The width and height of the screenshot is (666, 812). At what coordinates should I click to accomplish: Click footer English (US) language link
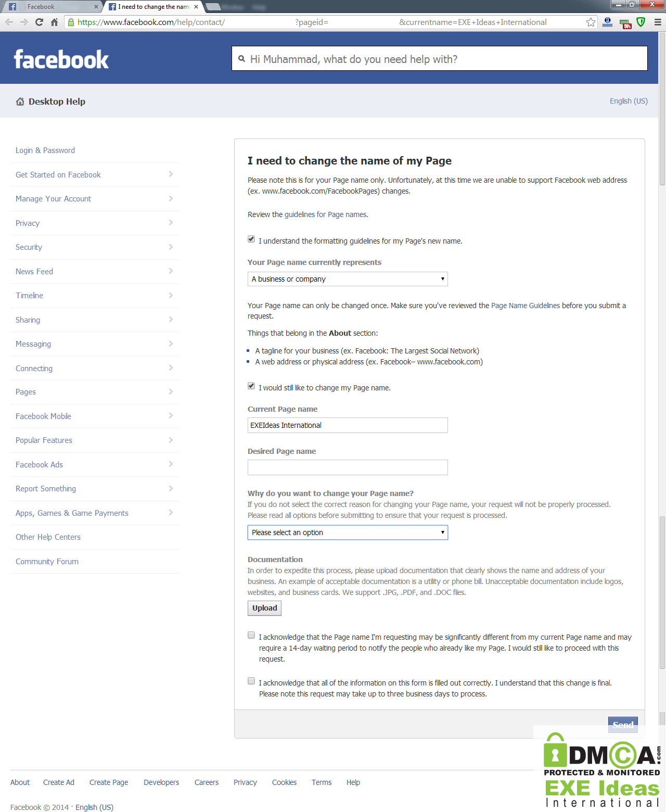pyautogui.click(x=94, y=807)
